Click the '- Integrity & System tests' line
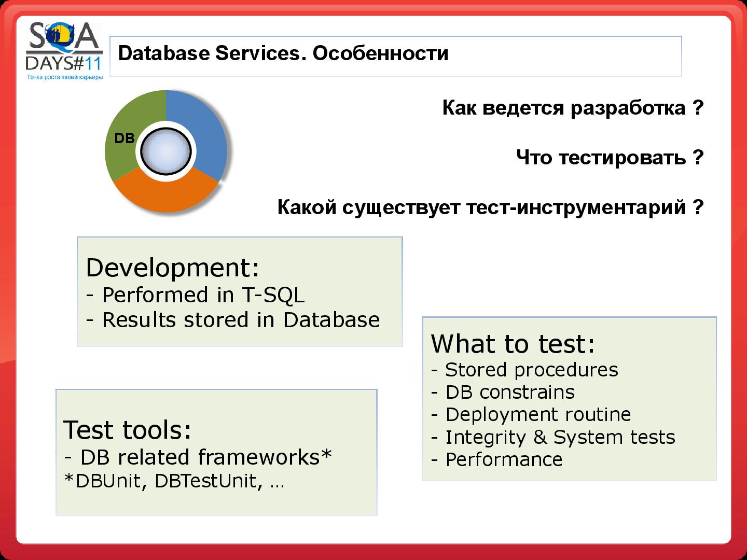 [553, 438]
